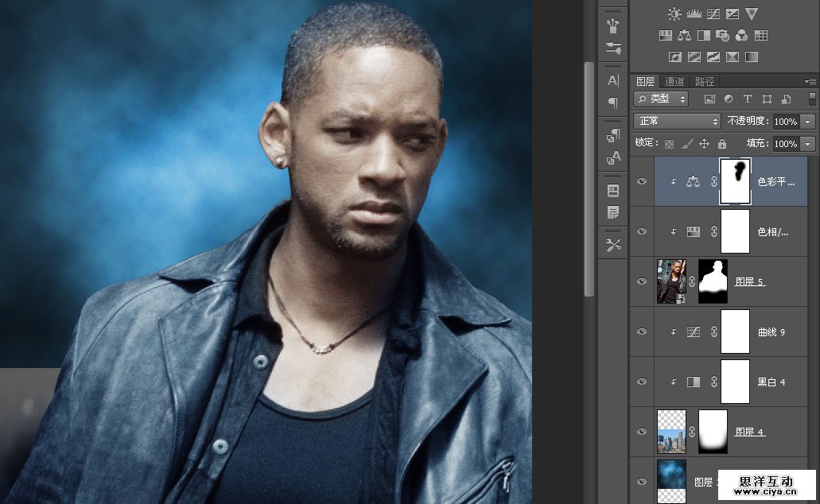
Task: Create a Curves adjustment from Adjustments panel
Action: click(713, 14)
